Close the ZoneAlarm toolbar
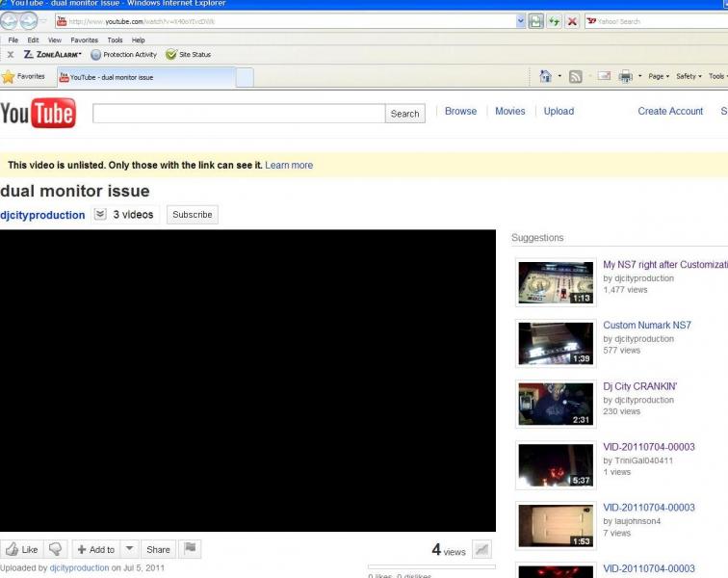728x578 pixels. pos(11,55)
